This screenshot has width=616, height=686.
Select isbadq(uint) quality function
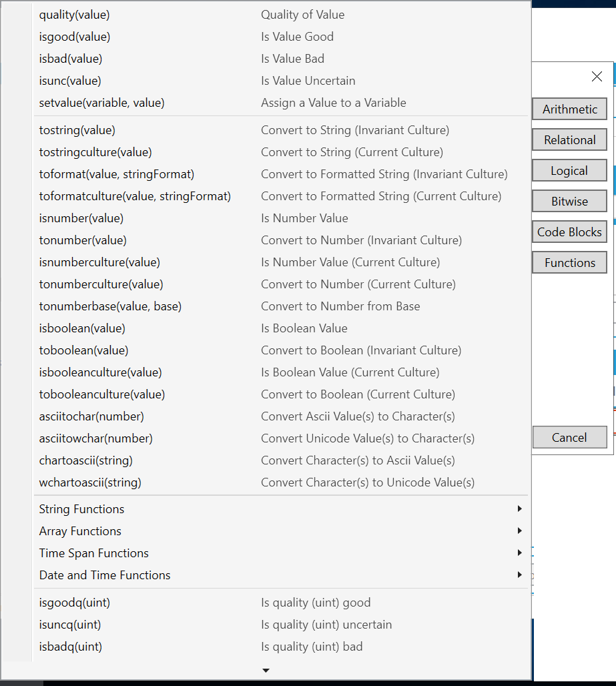(71, 647)
